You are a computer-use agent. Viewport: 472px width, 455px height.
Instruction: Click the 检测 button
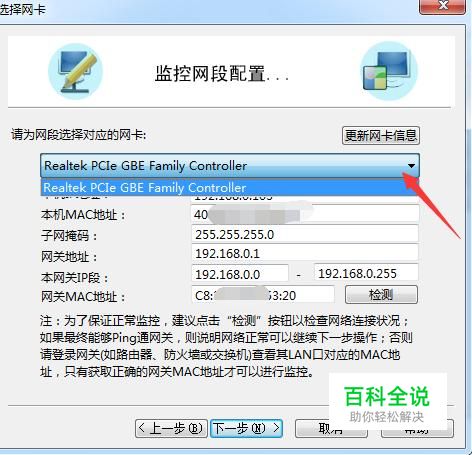381,295
